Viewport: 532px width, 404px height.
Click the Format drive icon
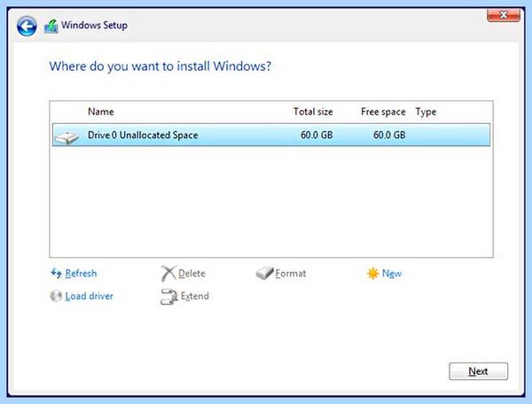pos(264,273)
